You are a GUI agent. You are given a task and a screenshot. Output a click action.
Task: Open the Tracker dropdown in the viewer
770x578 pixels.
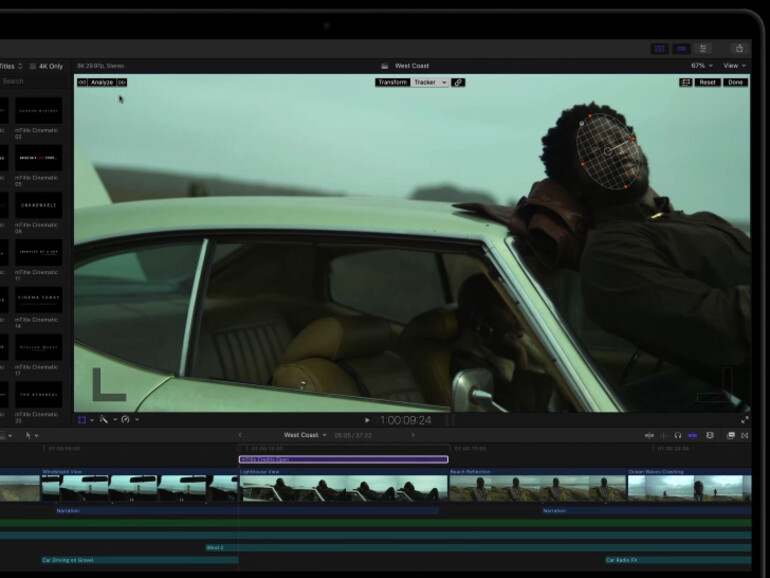tap(430, 83)
